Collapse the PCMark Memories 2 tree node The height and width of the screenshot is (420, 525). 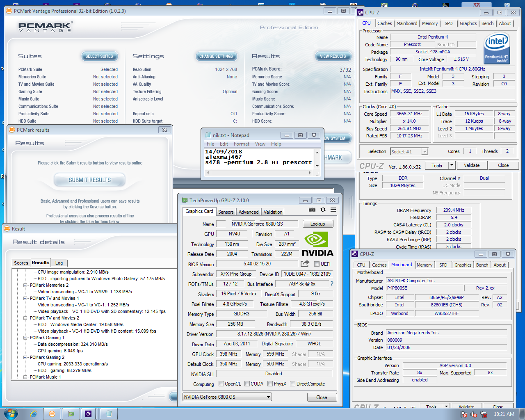[x=25, y=285]
